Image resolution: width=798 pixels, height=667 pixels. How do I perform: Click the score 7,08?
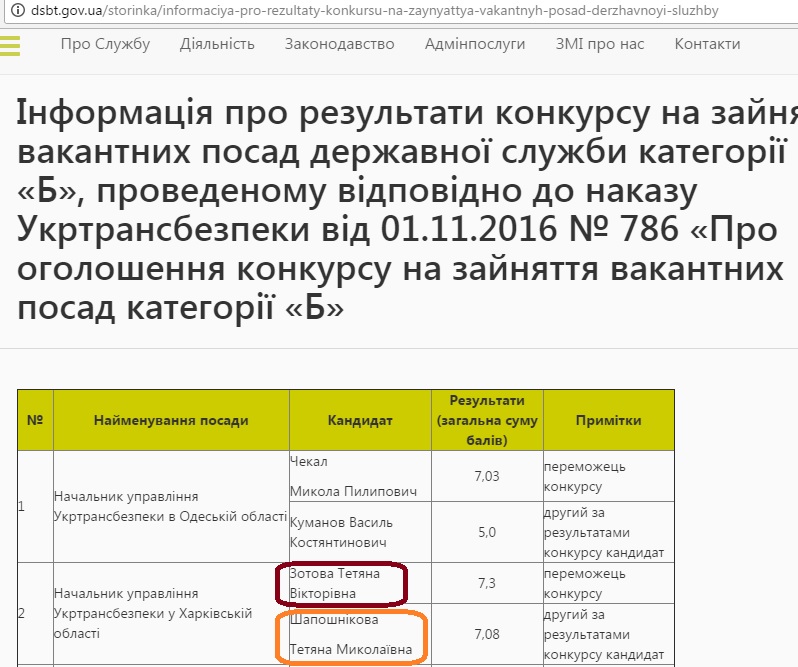click(x=487, y=634)
